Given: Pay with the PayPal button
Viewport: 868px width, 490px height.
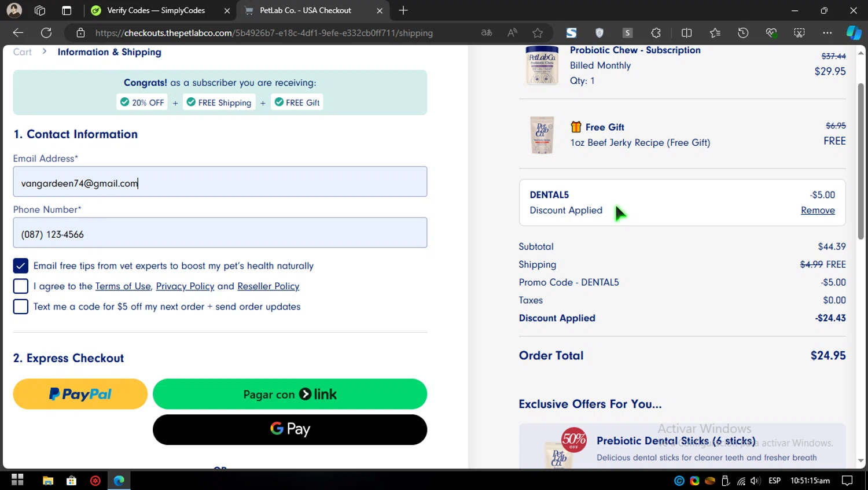Looking at the screenshot, I should [x=80, y=394].
